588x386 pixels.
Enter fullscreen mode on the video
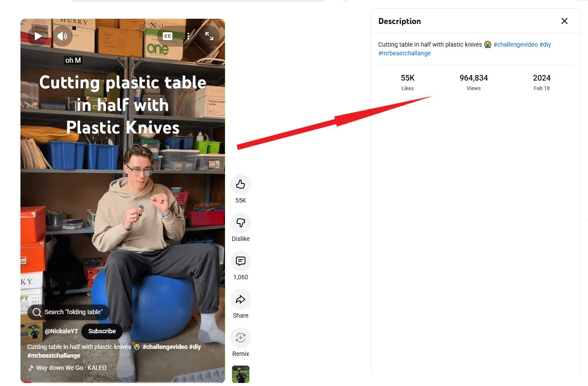209,36
